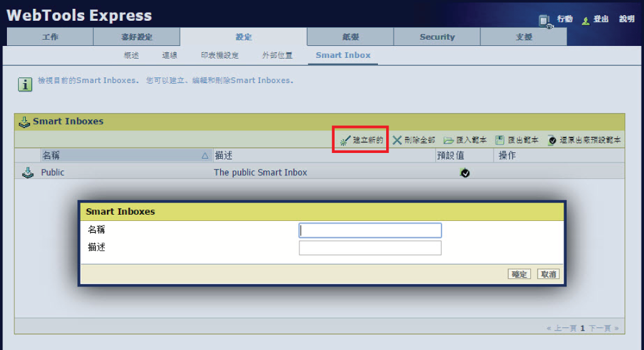Click the 建立新的 create new wand icon
The width and height of the screenshot is (644, 350).
pos(345,140)
